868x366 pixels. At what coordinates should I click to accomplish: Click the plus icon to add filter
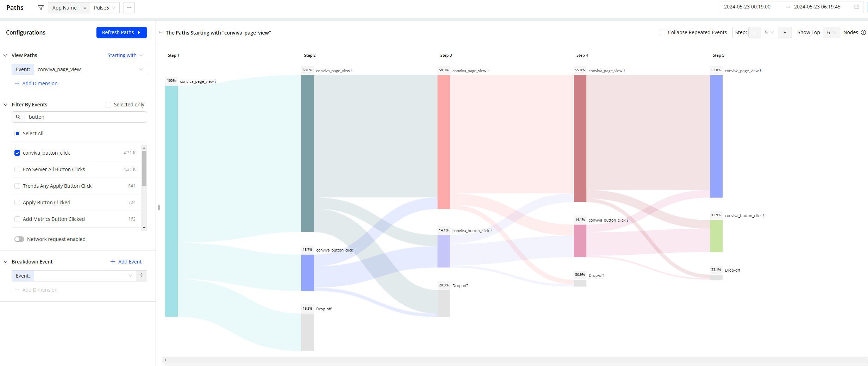(129, 8)
